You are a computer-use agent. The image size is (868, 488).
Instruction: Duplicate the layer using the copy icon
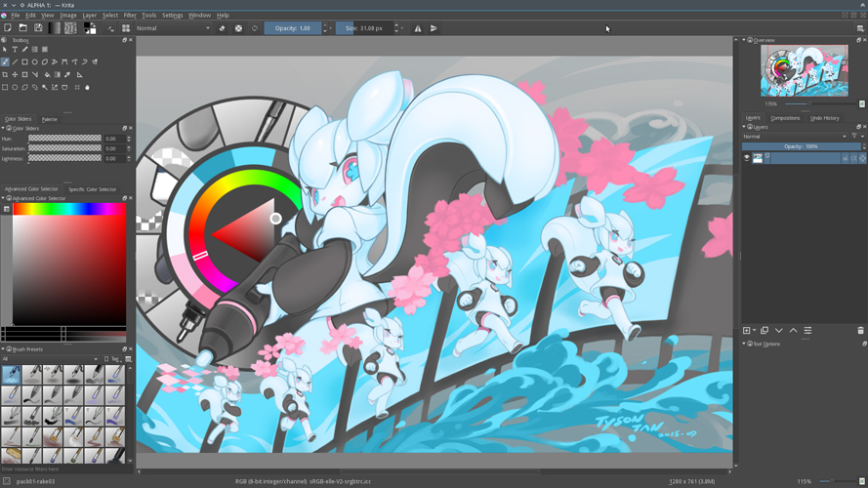(x=765, y=330)
